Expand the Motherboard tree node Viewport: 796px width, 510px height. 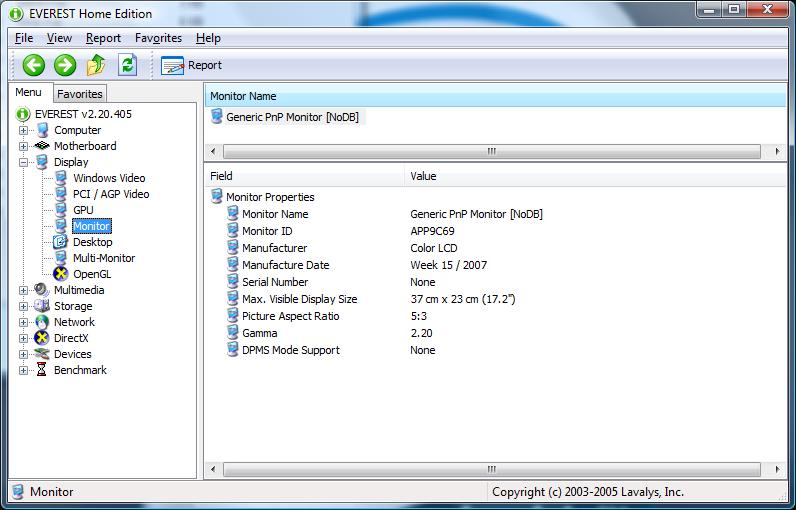pos(23,146)
